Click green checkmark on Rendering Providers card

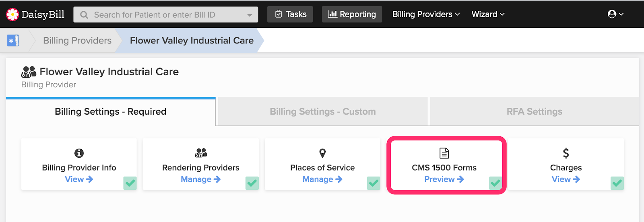252,183
